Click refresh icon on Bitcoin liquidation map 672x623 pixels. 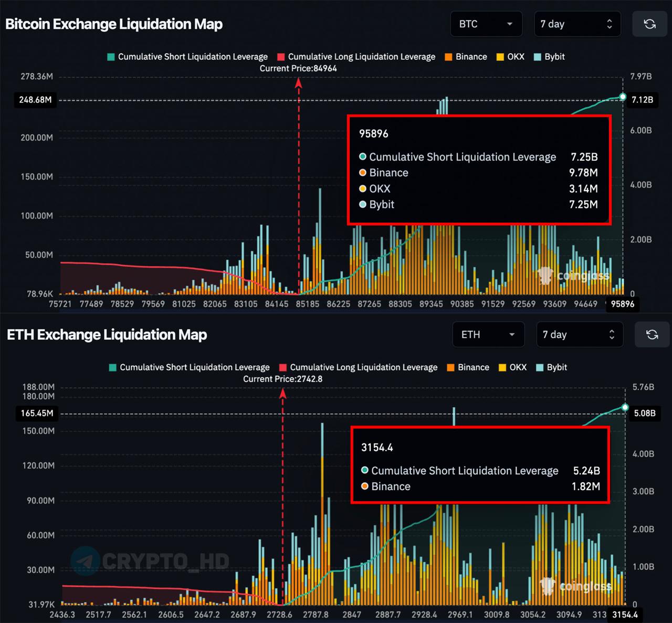[649, 24]
